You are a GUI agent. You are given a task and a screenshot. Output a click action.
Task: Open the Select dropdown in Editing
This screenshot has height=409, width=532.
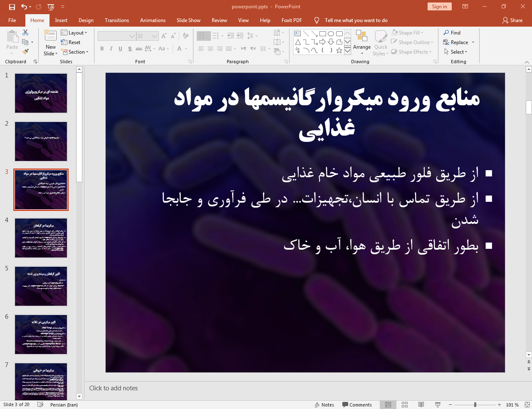455,52
